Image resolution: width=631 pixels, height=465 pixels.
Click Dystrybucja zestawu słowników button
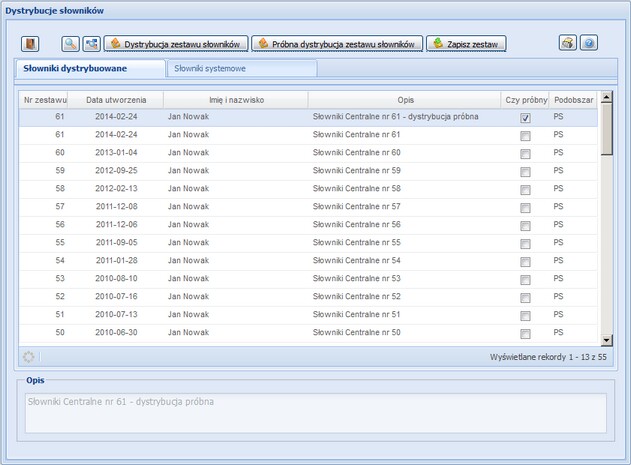176,44
